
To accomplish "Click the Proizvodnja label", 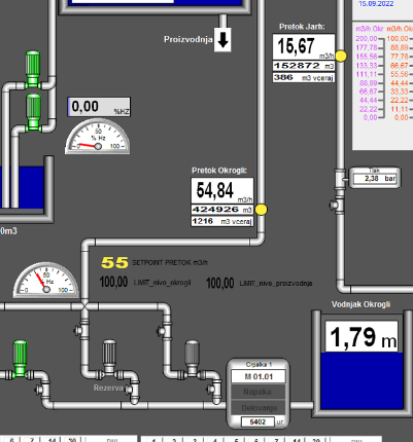I will click(x=188, y=39).
